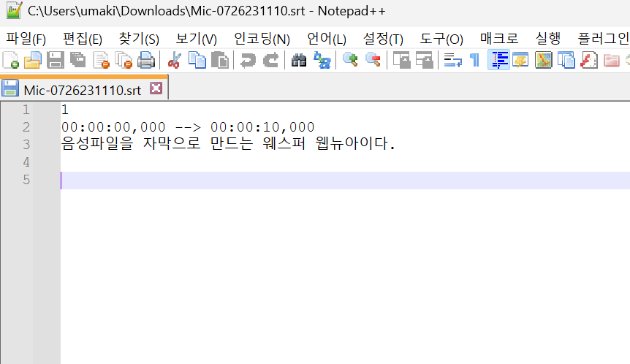Toggle word wrap icon
The height and width of the screenshot is (364, 630).
(x=452, y=60)
